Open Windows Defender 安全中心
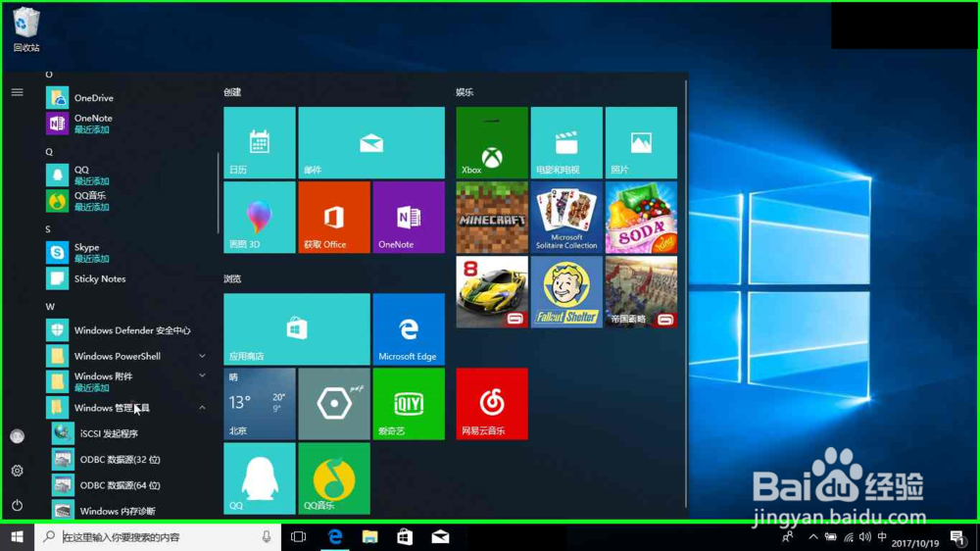Viewport: 980px width, 551px height. [128, 330]
